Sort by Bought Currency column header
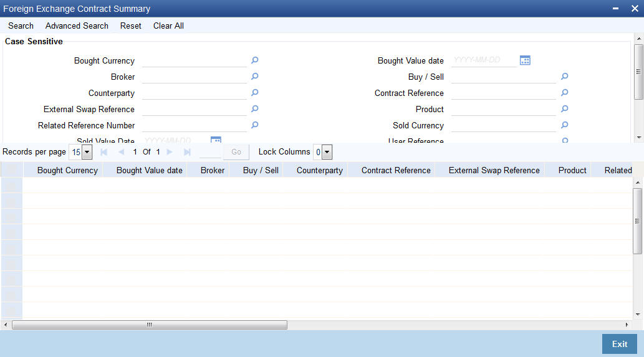This screenshot has height=357, width=644. tap(67, 170)
